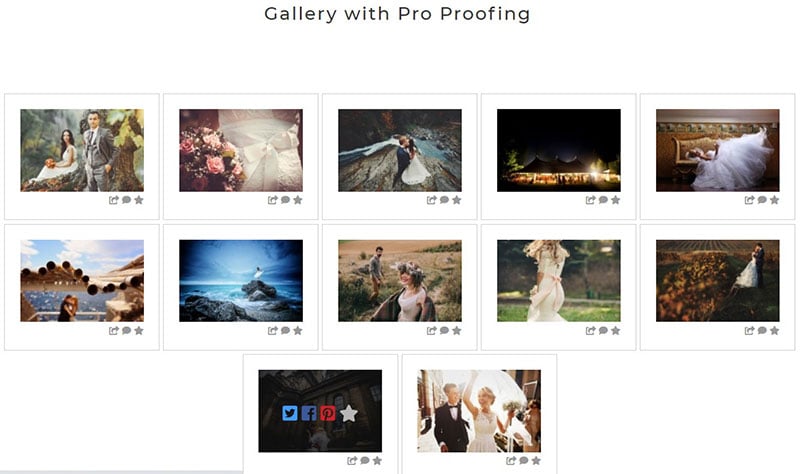Share the blue ocean rock photo
800x474 pixels.
coord(272,331)
